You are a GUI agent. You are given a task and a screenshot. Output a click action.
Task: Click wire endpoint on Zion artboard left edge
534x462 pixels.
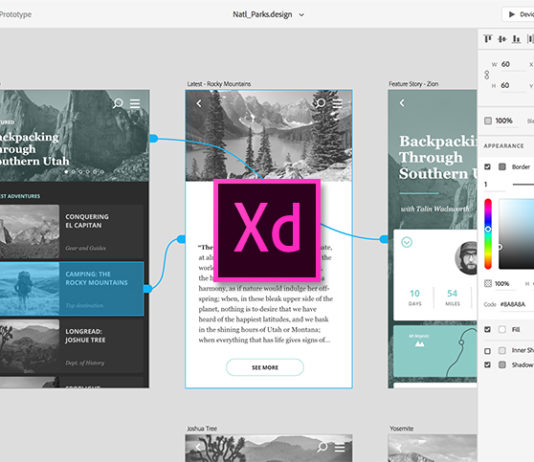(384, 239)
